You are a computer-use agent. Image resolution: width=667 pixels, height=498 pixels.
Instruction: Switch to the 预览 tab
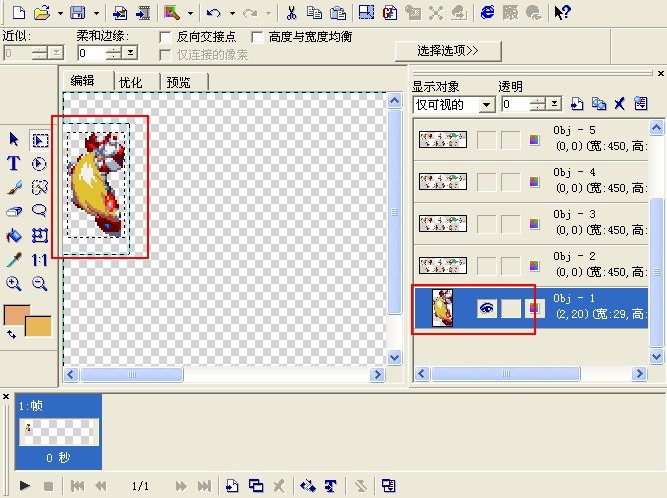178,82
